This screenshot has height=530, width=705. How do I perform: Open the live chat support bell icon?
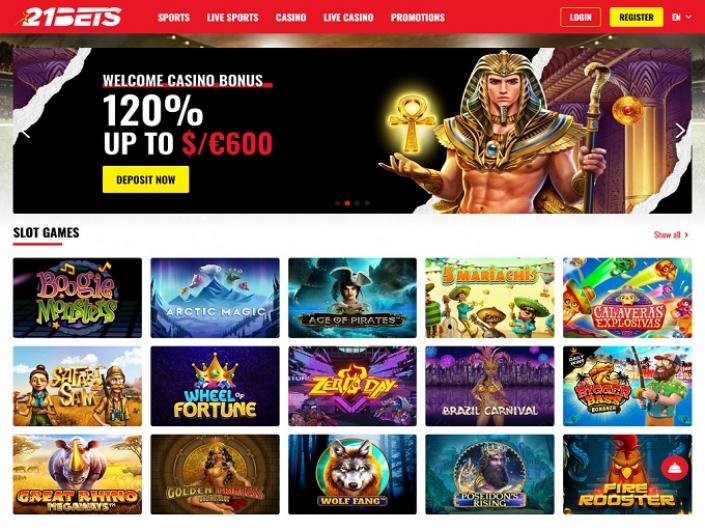click(x=674, y=468)
